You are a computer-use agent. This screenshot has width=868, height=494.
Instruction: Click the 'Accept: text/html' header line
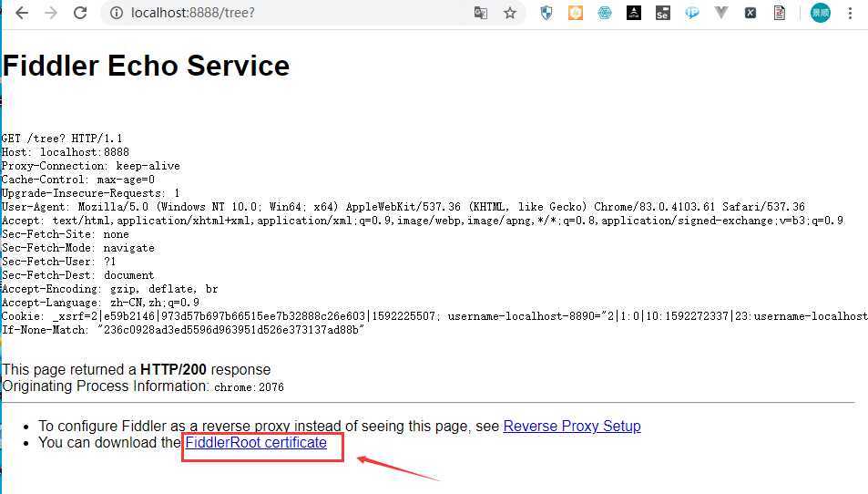[x=423, y=221]
